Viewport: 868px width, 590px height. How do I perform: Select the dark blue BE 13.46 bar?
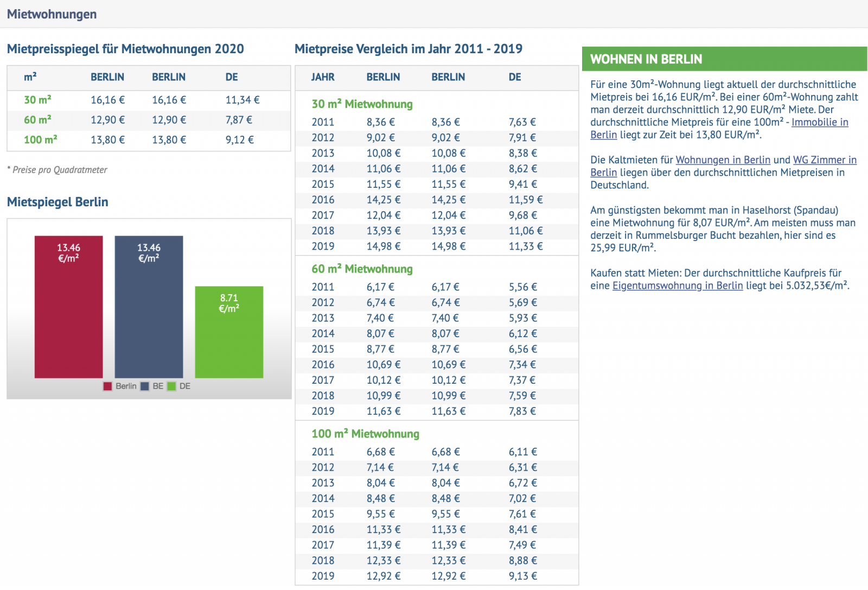[x=149, y=307]
